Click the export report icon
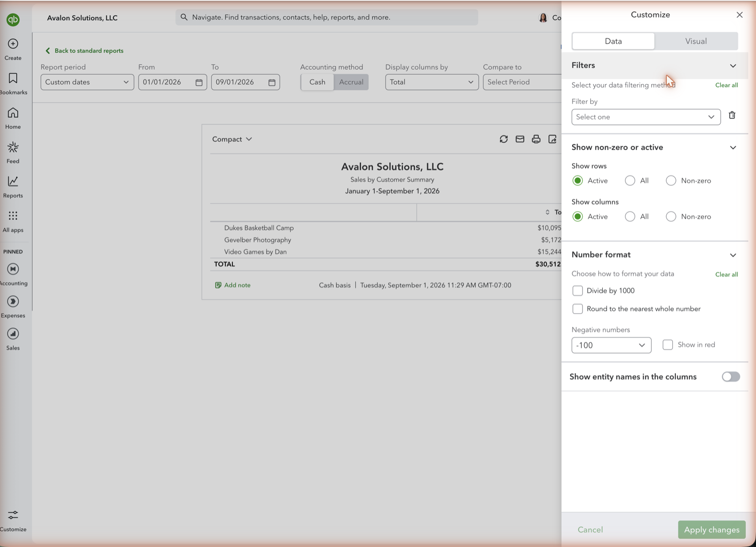This screenshot has width=756, height=547. [x=552, y=139]
